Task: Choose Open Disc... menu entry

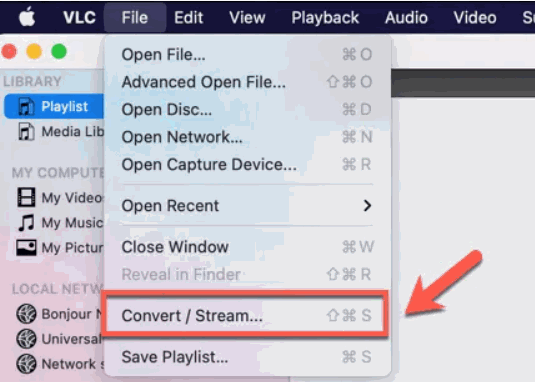Action: (248, 109)
